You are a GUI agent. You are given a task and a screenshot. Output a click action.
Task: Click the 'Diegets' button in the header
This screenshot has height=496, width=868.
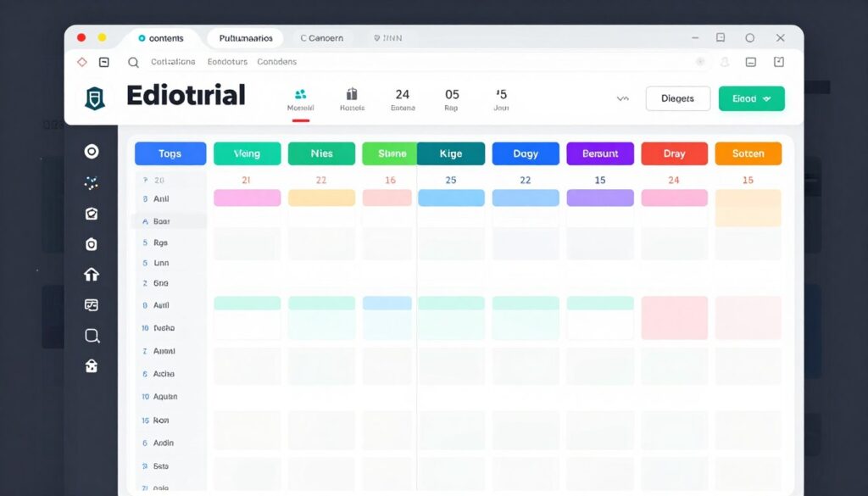(677, 98)
